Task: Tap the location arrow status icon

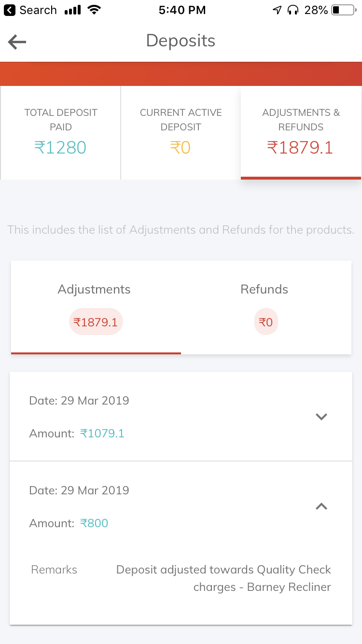Action: point(277,10)
